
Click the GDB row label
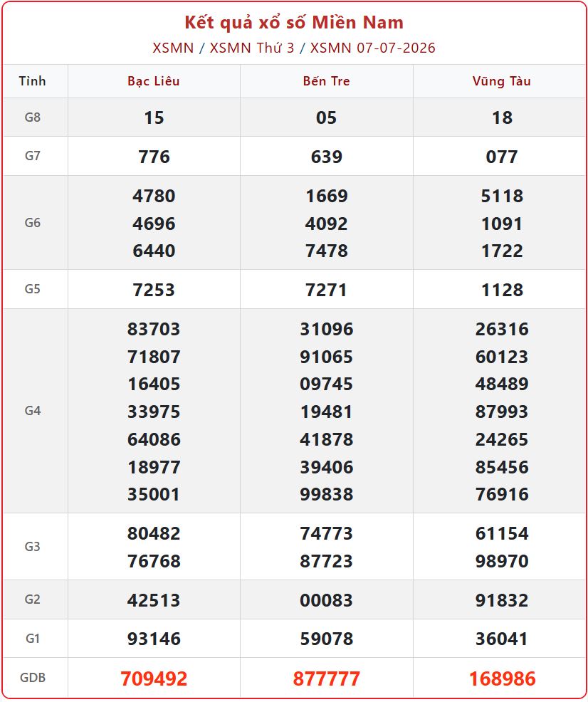[x=33, y=677]
